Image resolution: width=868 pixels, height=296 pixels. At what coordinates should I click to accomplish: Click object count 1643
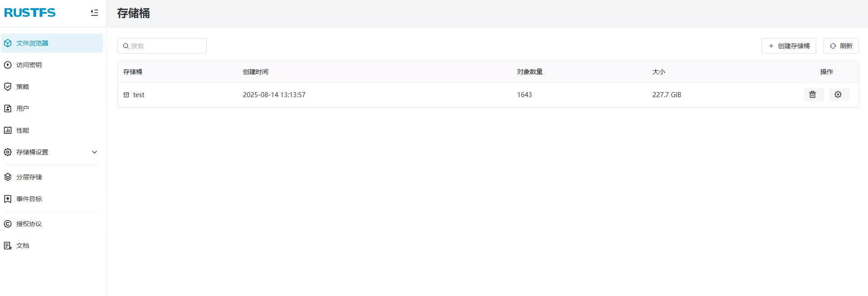(524, 95)
